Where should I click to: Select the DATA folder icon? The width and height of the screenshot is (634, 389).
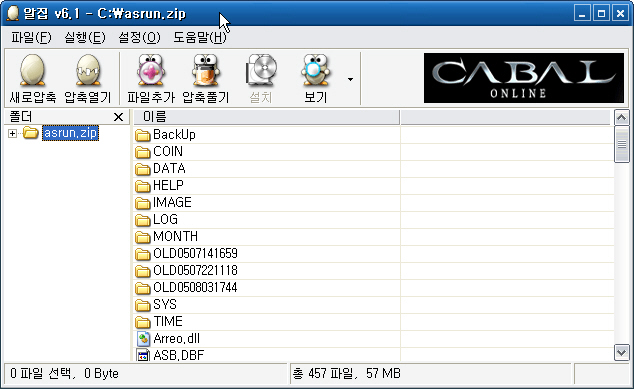coord(142,169)
